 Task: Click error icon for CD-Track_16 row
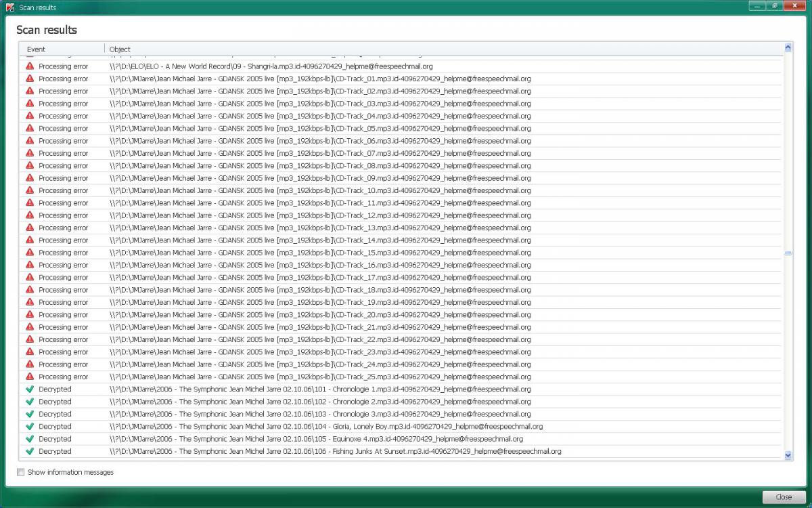[x=30, y=265]
